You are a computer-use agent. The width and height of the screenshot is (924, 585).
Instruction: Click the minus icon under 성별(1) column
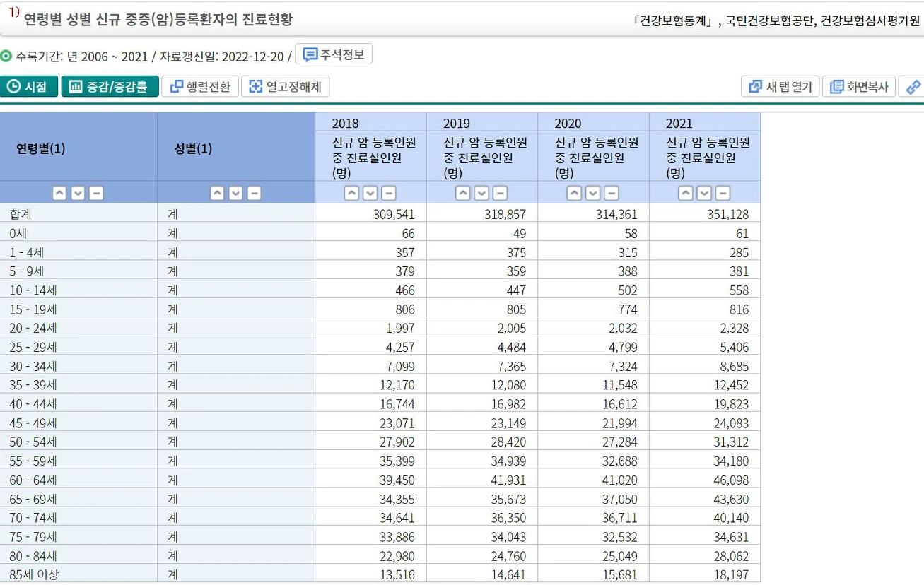[x=255, y=193]
